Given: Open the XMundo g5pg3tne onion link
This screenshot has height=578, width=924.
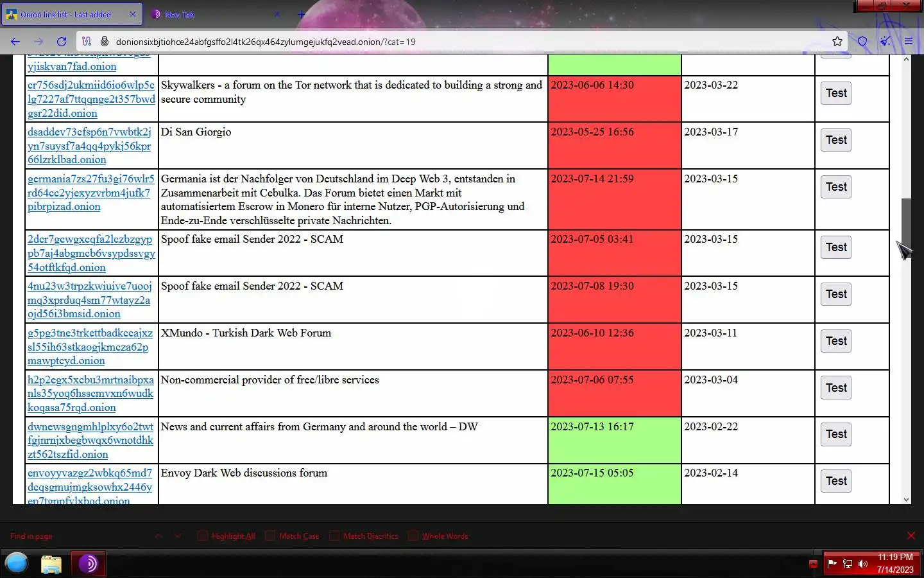Looking at the screenshot, I should [90, 347].
